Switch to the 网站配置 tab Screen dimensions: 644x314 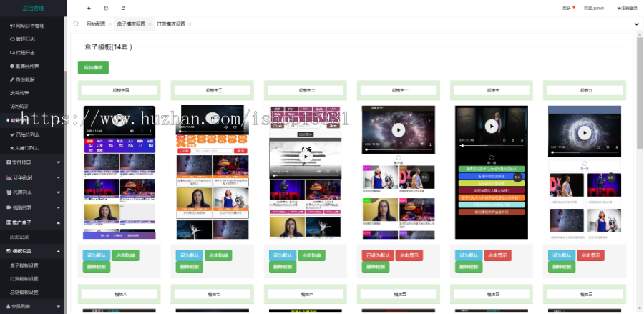point(95,24)
